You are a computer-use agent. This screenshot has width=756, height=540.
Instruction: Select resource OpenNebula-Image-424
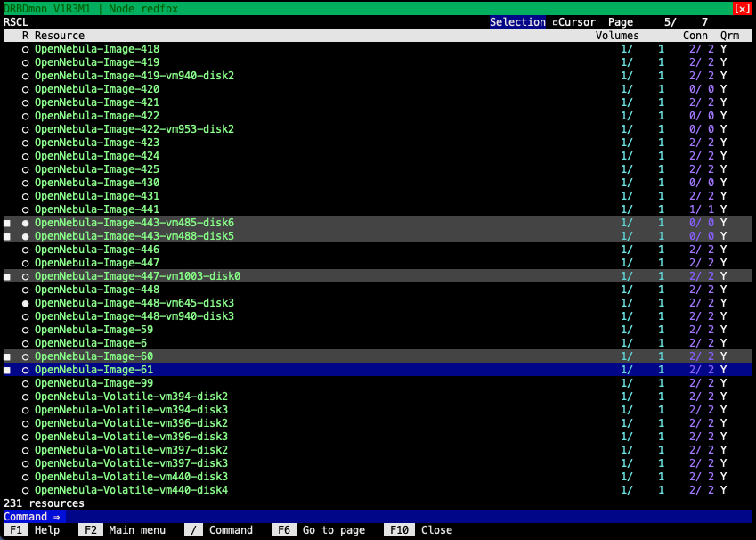pos(97,156)
